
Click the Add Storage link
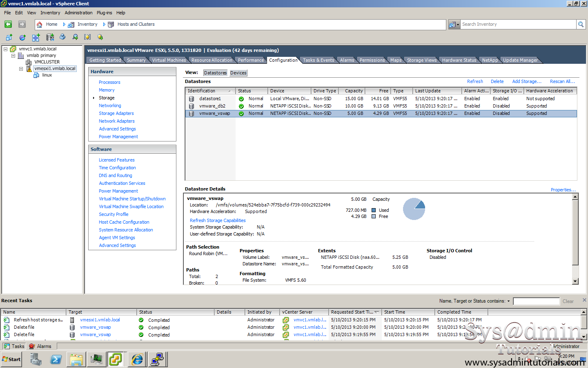[527, 81]
